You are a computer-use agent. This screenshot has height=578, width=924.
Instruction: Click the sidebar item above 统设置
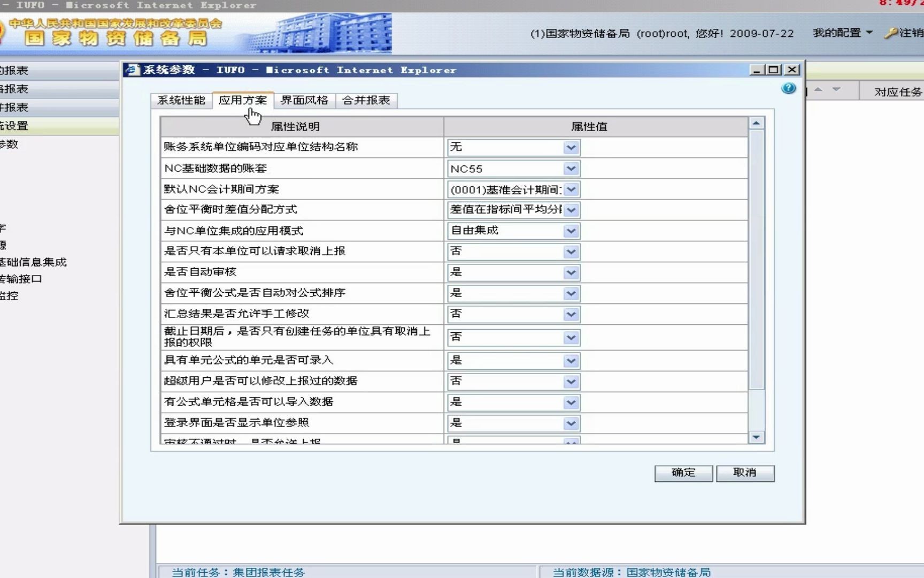[59, 107]
